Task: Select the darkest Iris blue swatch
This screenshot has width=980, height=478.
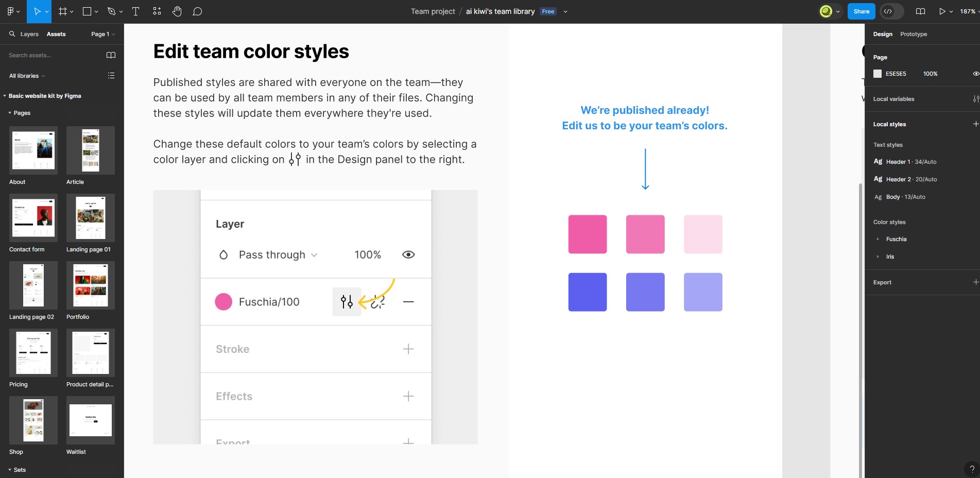Action: (588, 292)
